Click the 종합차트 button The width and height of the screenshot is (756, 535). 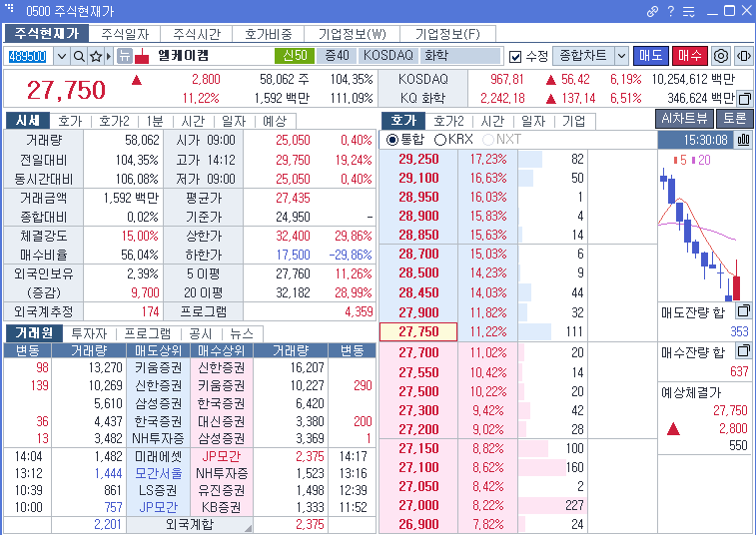click(x=583, y=56)
